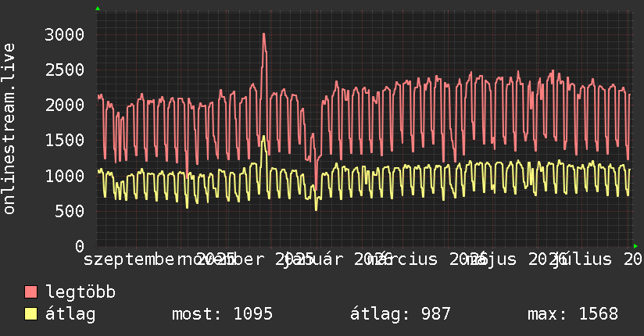Click the onlinestream.live vertical axis title
This screenshot has width=644, height=336.
point(9,129)
